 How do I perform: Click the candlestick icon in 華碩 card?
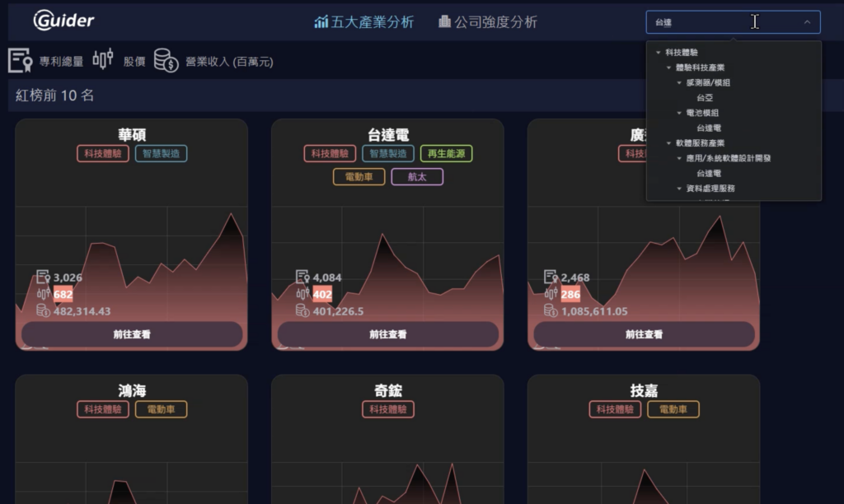tap(43, 294)
